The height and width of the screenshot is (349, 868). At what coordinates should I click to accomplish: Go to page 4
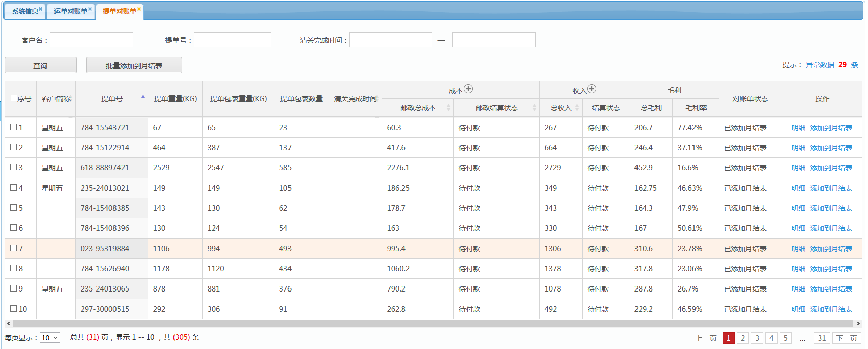click(771, 338)
